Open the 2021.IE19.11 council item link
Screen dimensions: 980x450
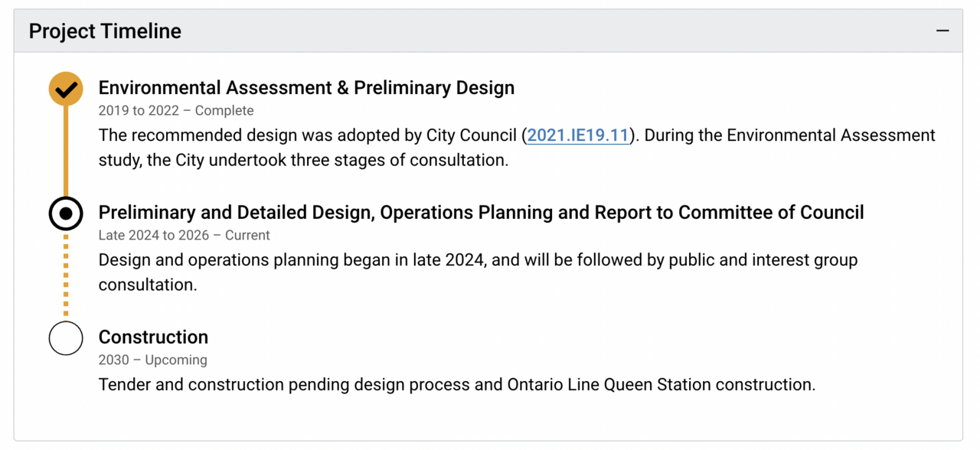(578, 135)
